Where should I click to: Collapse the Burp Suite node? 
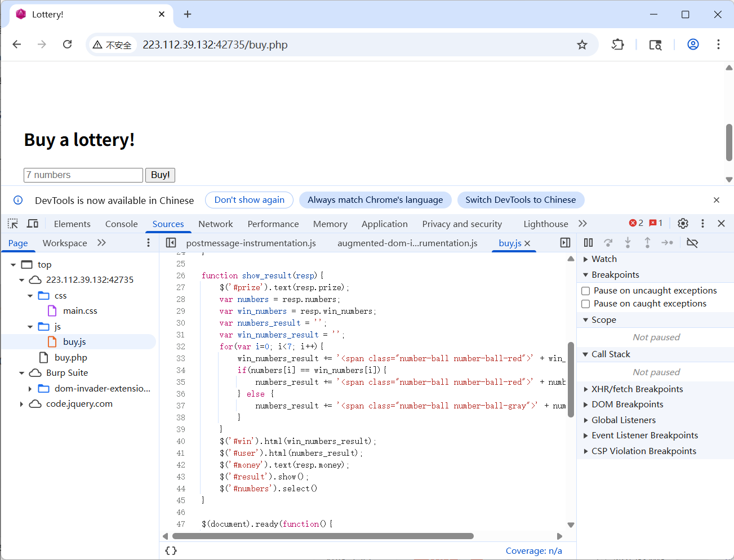[21, 372]
